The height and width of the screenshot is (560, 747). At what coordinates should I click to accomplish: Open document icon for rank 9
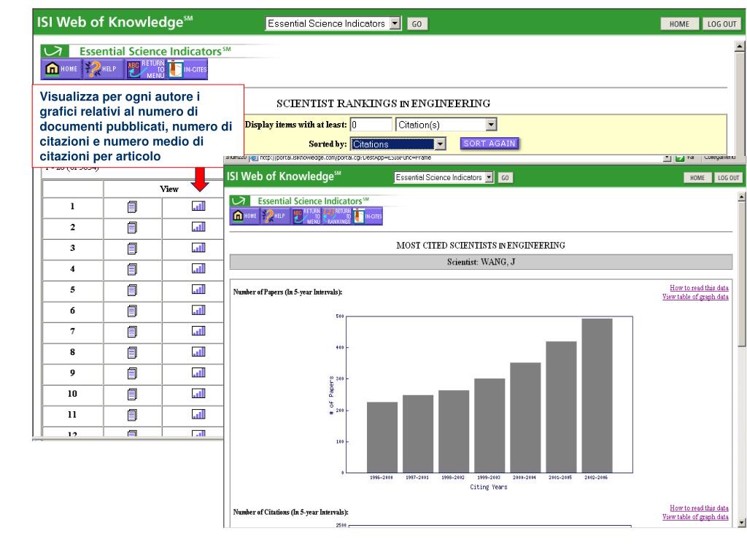(133, 373)
